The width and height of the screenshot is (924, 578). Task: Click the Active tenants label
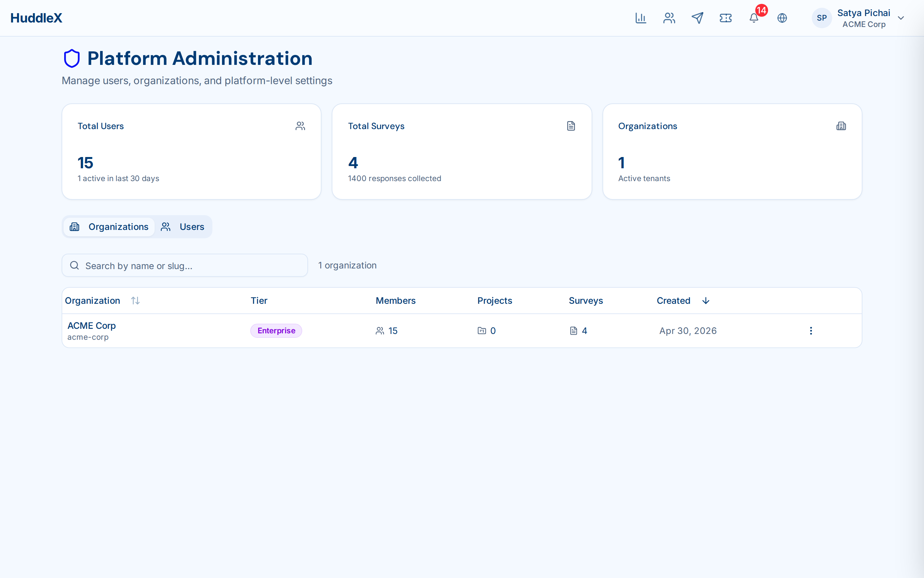click(644, 179)
